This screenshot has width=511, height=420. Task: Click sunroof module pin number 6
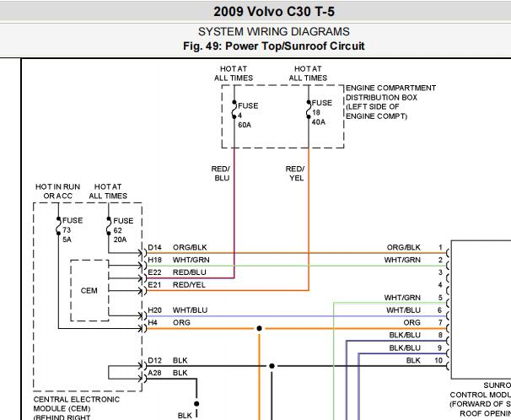pyautogui.click(x=439, y=310)
